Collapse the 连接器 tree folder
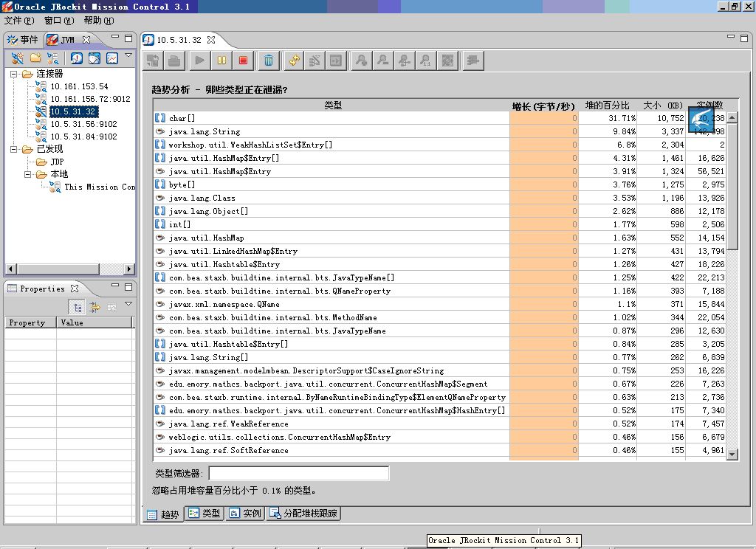Viewport: 756px width, 549px height. tap(14, 74)
